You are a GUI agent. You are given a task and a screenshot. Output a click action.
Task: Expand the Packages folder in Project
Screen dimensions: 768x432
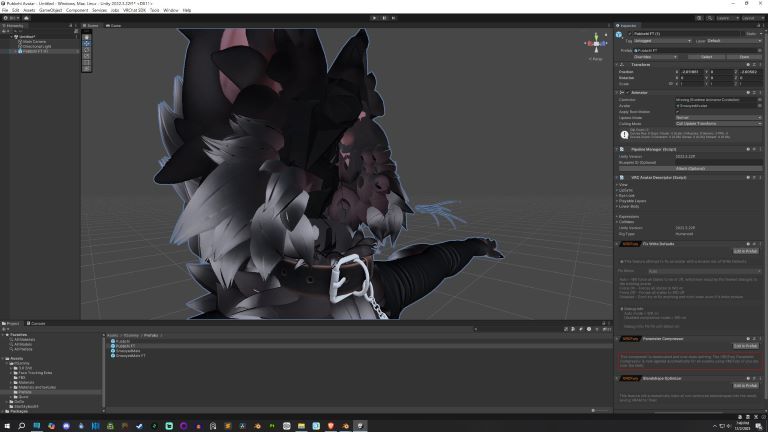pyautogui.click(x=4, y=411)
